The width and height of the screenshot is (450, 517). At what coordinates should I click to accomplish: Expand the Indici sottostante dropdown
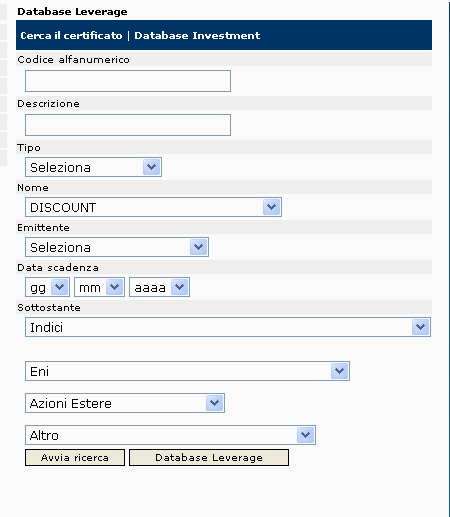click(228, 327)
